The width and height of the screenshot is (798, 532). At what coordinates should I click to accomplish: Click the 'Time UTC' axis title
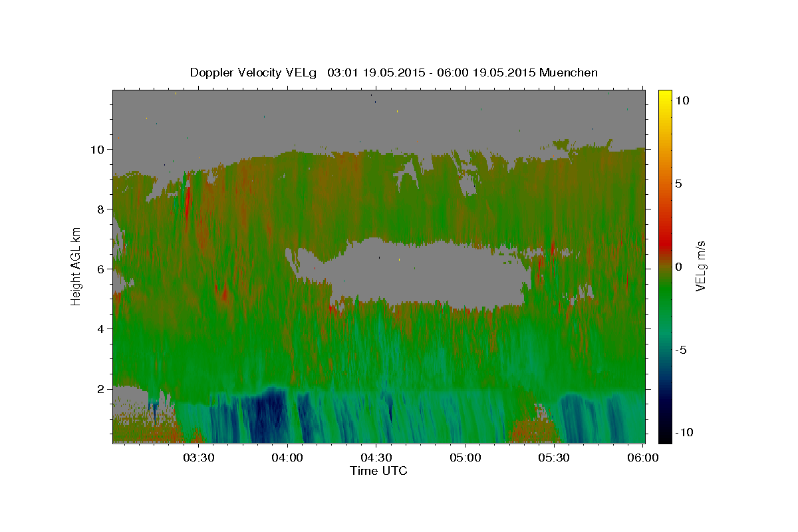[x=378, y=471]
